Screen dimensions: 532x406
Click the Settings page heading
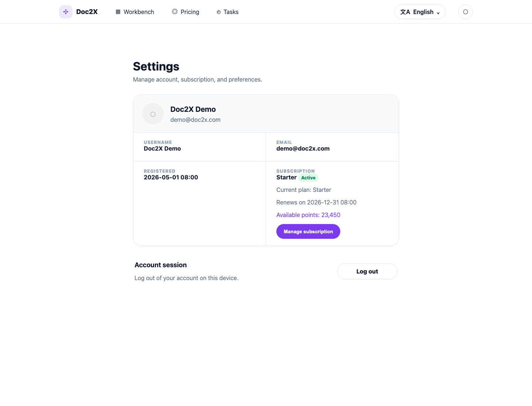click(156, 66)
